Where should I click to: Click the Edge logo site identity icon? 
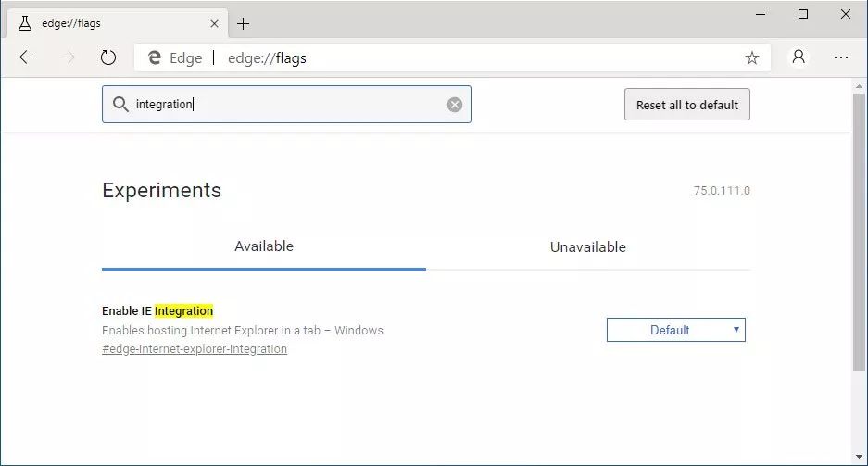[x=155, y=57]
